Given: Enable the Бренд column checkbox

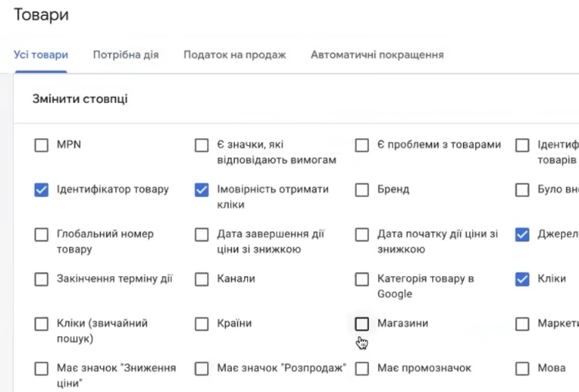Looking at the screenshot, I should (362, 190).
